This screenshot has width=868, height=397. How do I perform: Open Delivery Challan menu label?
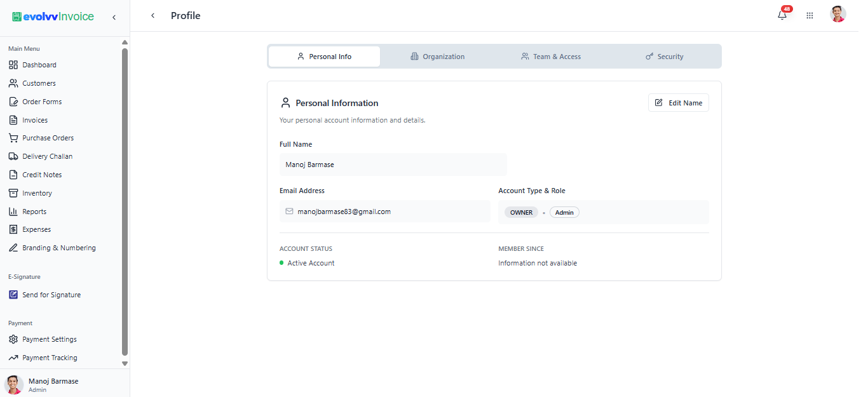pos(48,156)
